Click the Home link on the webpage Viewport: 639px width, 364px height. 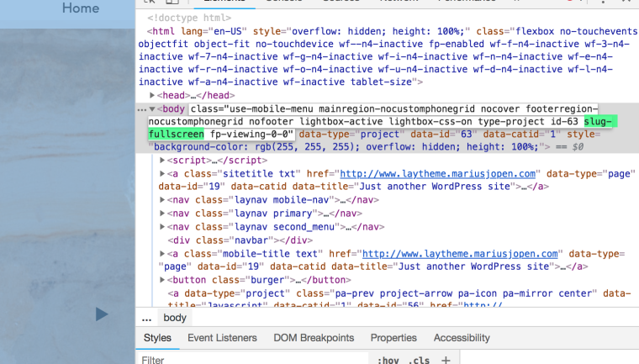[80, 8]
